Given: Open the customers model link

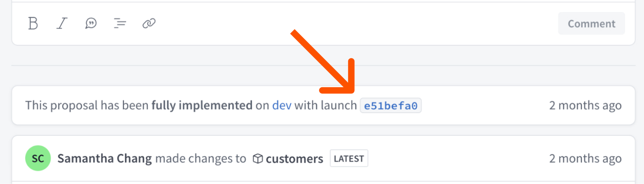Looking at the screenshot, I should [294, 159].
